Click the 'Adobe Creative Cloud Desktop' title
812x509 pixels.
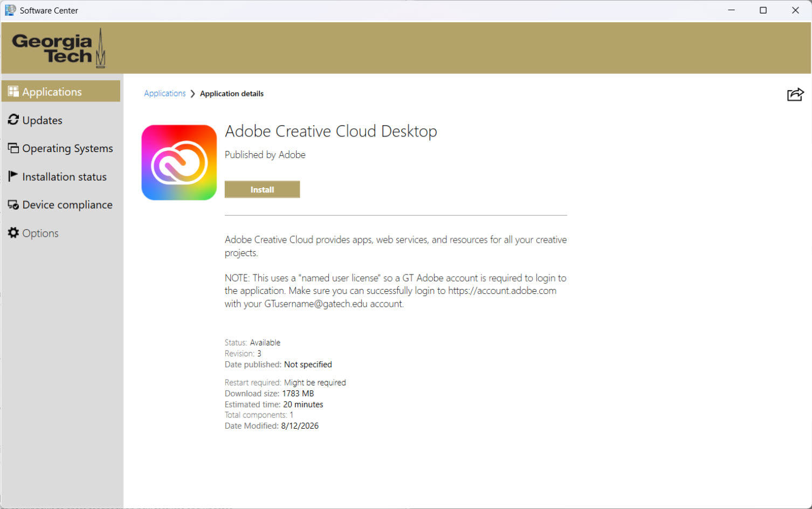tap(331, 131)
